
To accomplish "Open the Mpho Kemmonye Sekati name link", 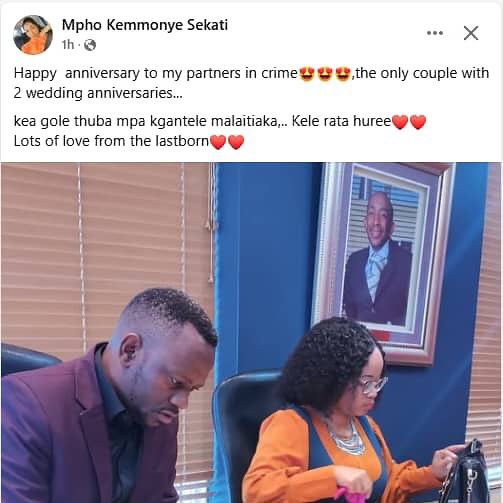I will [x=145, y=25].
